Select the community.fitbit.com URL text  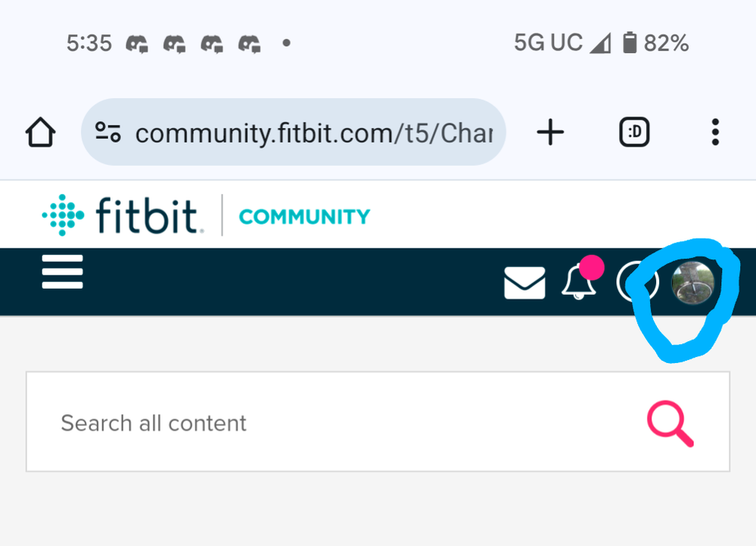tap(314, 133)
